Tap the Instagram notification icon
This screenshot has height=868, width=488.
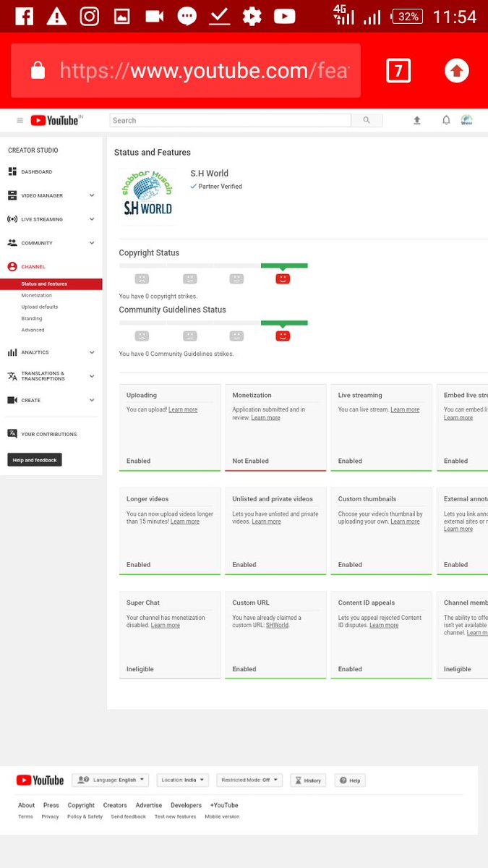[x=89, y=16]
